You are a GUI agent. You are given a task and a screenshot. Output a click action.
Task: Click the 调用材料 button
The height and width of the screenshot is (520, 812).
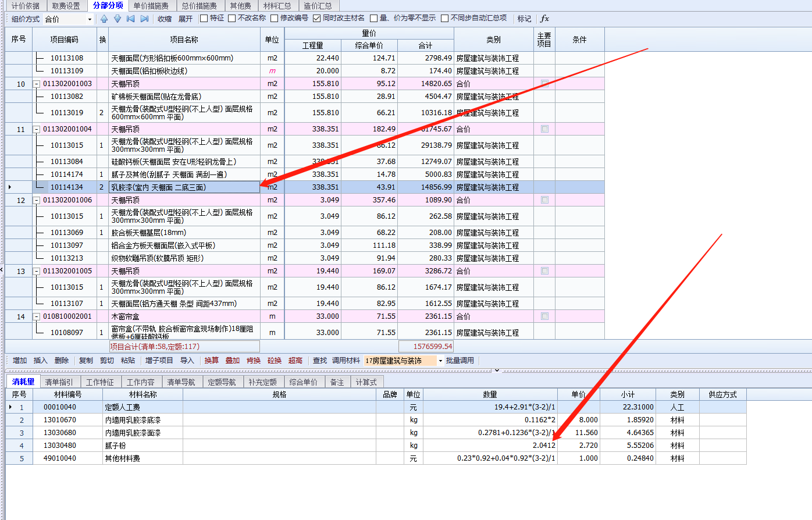tap(346, 361)
